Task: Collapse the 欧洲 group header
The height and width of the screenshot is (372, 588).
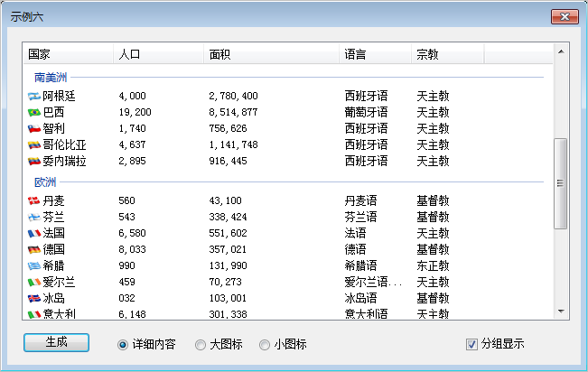Action: click(x=45, y=182)
